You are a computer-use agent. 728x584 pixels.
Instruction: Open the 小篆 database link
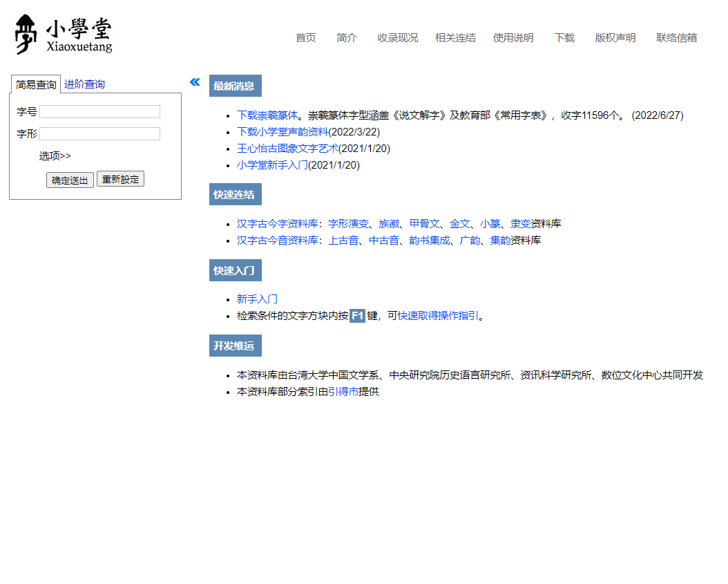pyautogui.click(x=490, y=224)
